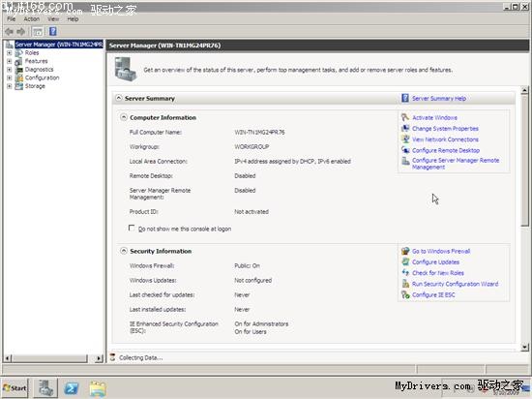Viewport: 532px width, 399px height.
Task: Open Server Manager from the taskbar
Action: click(45, 387)
